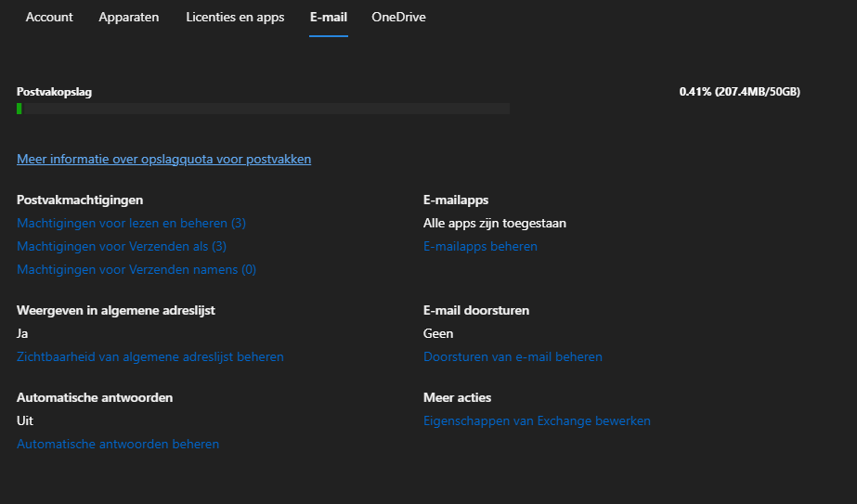Screen dimensions: 857x504
Task: Click E-mailapps beheren link
Action: point(480,246)
